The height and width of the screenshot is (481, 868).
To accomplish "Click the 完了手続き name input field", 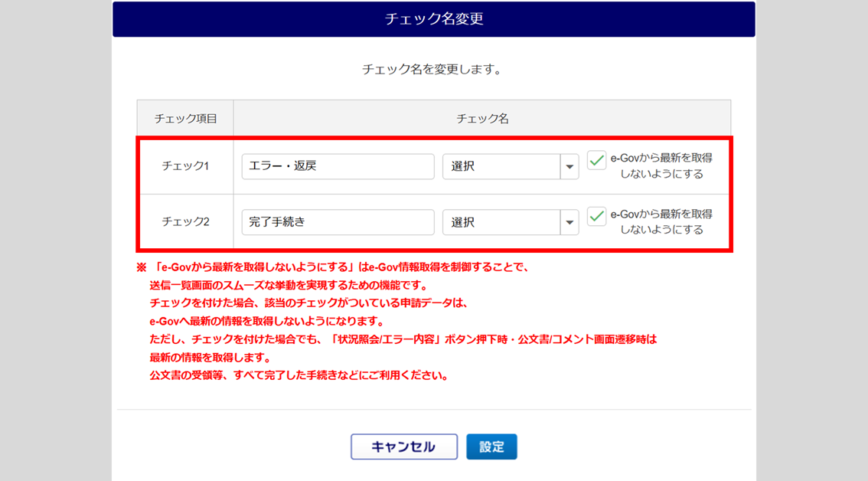I will click(338, 222).
